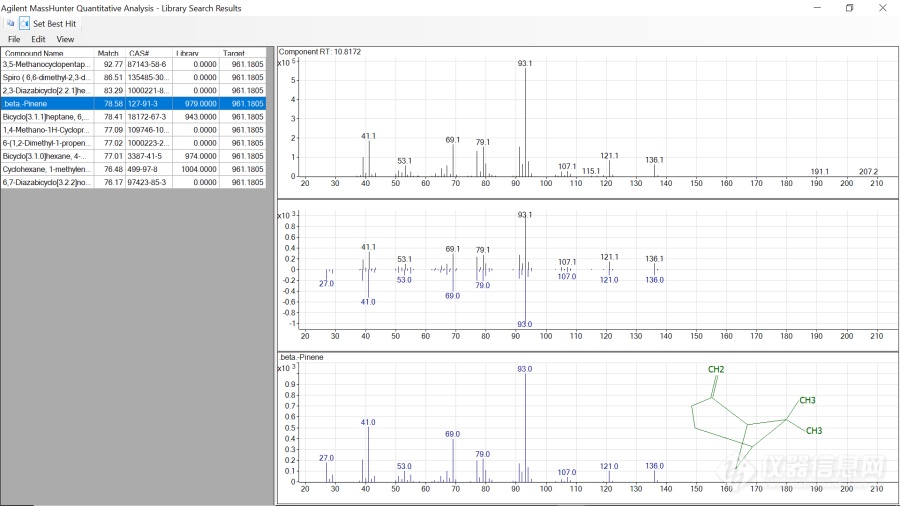Click the 191.1 peak label in top spectrum
Viewport: 900px width, 506px height.
(x=820, y=172)
